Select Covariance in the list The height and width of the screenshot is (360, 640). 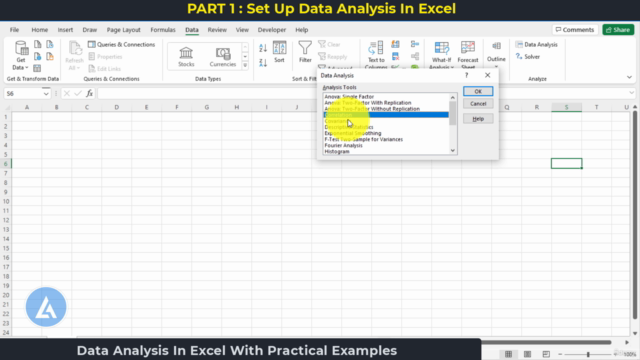tap(337, 121)
